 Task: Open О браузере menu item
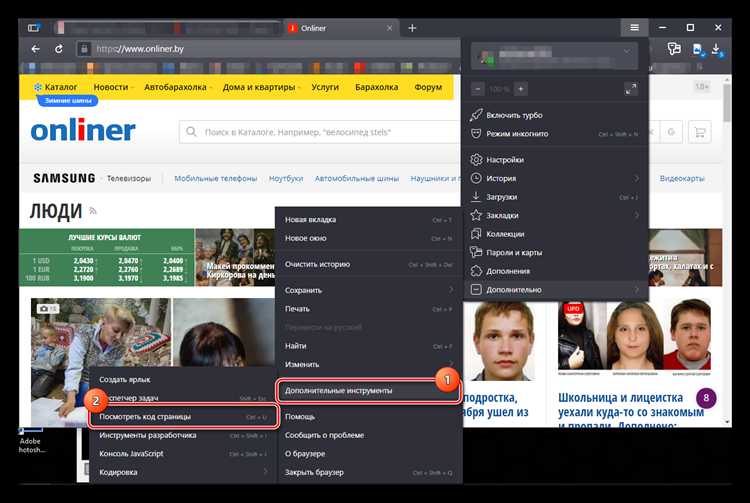pyautogui.click(x=368, y=454)
